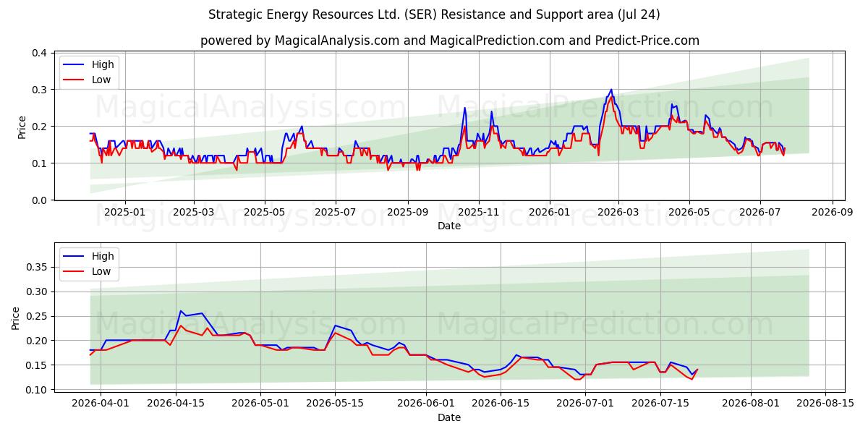Click the '2026-07-15' x-axis label
868x434 pixels.
coord(660,404)
